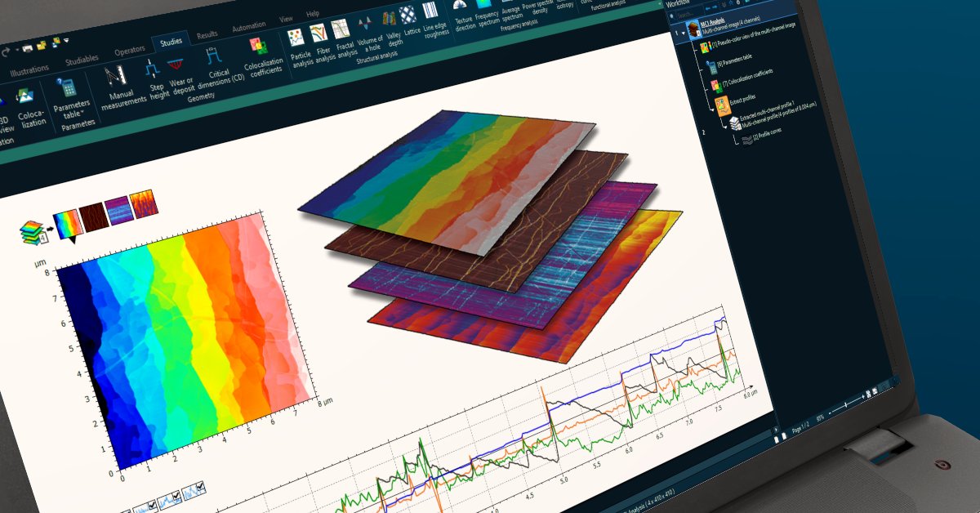Start the Particle analysis study

[301, 47]
